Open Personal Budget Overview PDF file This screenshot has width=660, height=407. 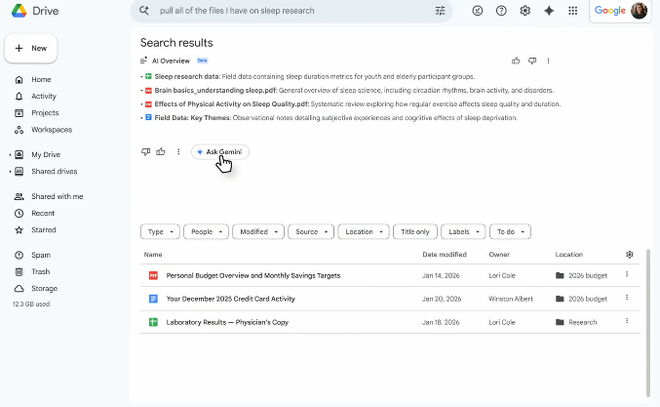[253, 275]
